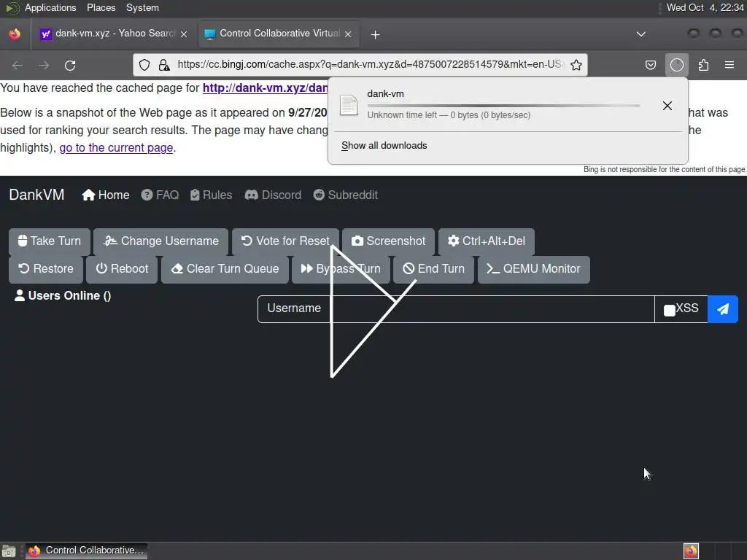The width and height of the screenshot is (747, 560).
Task: Open the System menu
Action: click(x=142, y=7)
